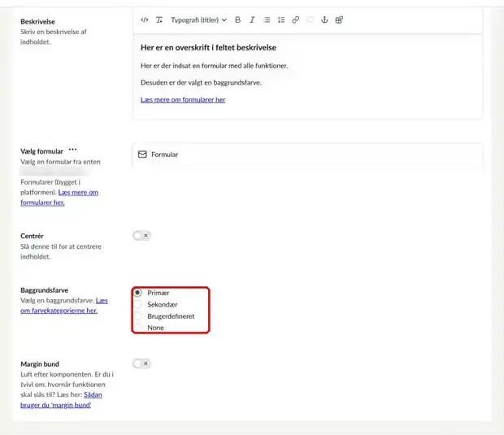The width and height of the screenshot is (504, 435).
Task: Clear text formatting in editor toolbar
Action: (x=159, y=20)
